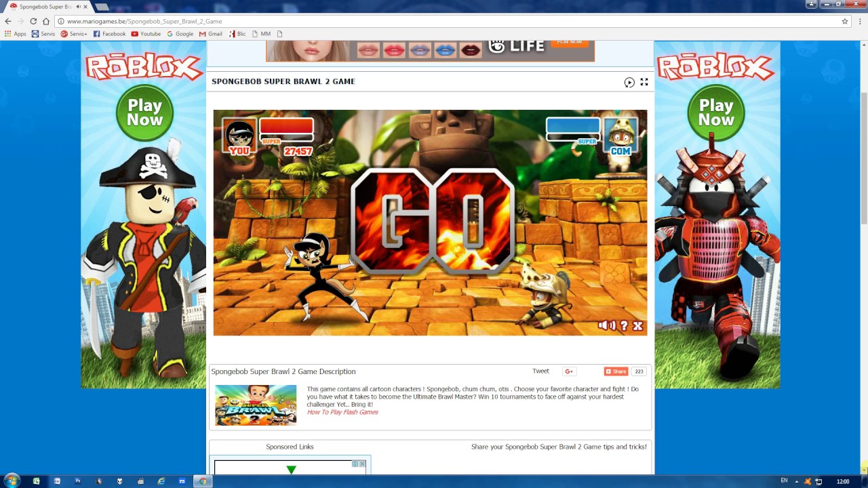Click the blue COM health bar

pos(573,126)
